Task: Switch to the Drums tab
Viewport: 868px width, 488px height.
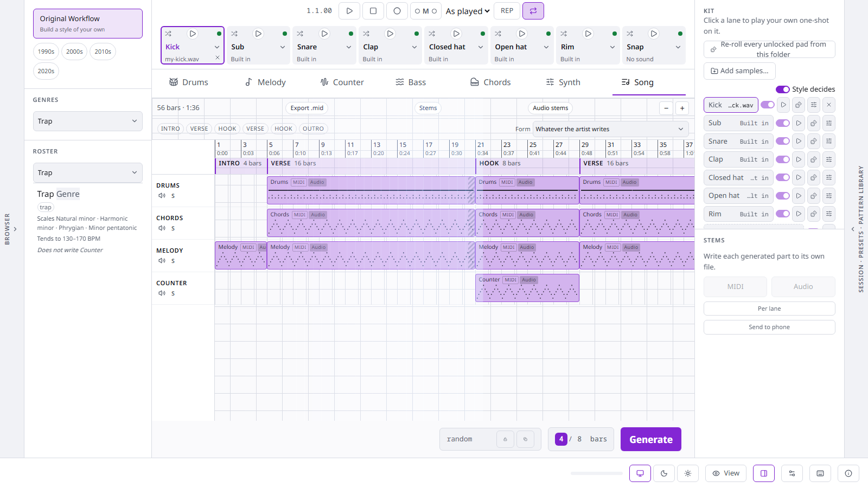Action: point(189,82)
